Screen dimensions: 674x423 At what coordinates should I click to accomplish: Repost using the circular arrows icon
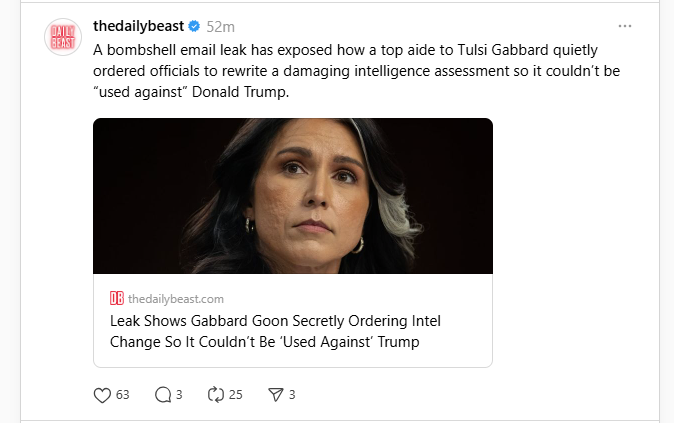[x=216, y=395]
